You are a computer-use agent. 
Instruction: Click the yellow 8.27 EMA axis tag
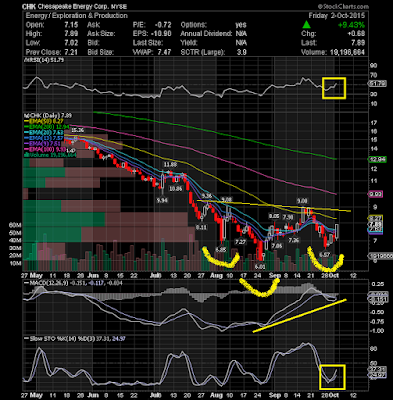coord(375,218)
